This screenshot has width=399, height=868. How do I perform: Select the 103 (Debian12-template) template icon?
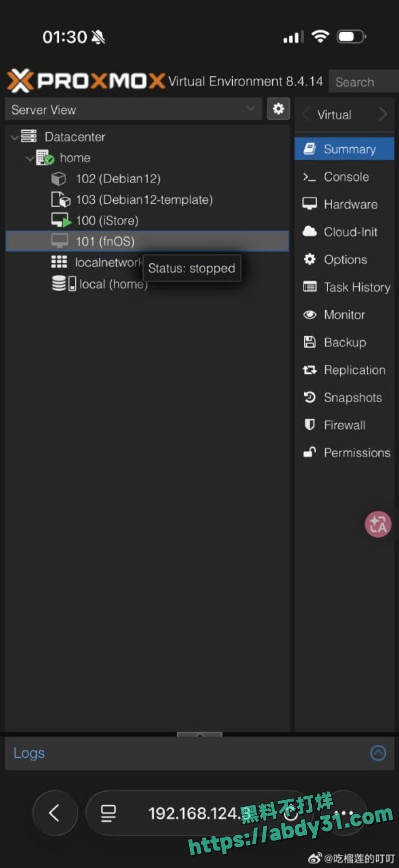(x=61, y=200)
